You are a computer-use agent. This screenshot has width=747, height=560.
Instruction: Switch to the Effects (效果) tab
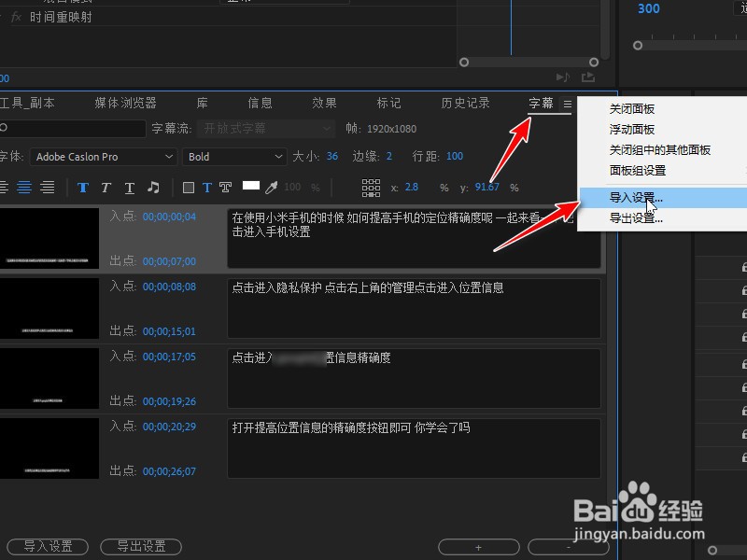pyautogui.click(x=324, y=103)
